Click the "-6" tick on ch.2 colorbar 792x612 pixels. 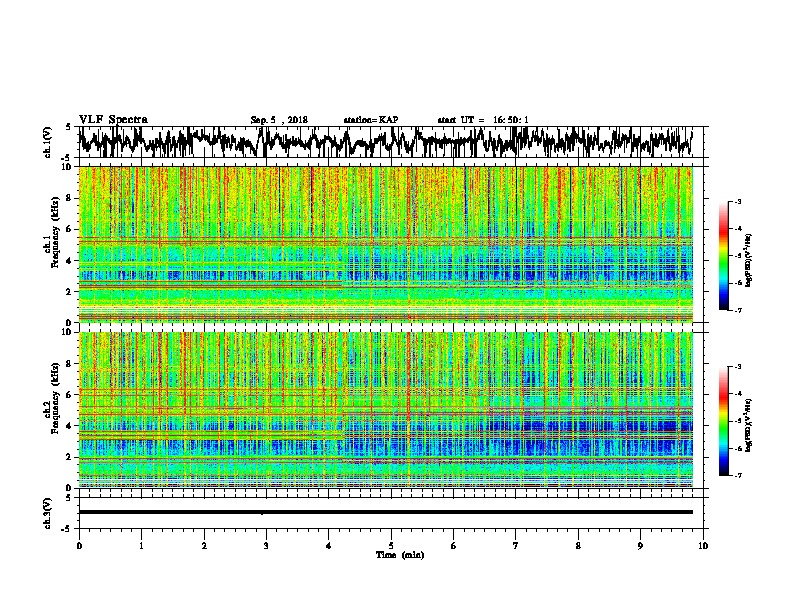[x=738, y=448]
